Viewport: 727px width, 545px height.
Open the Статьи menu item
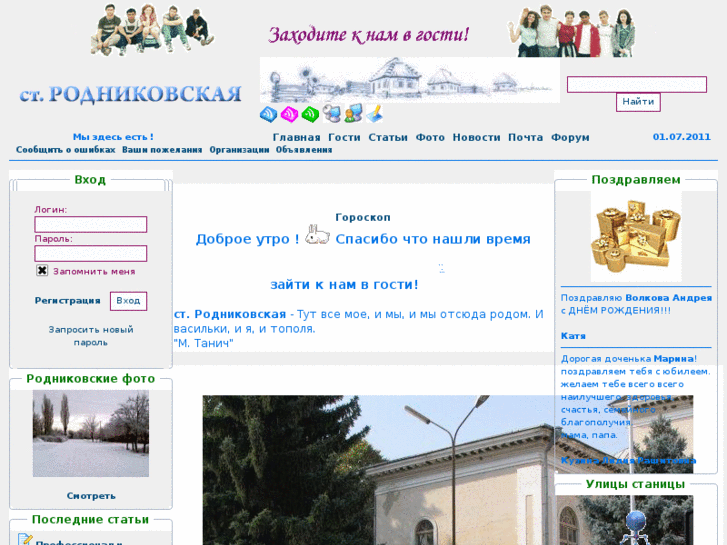pyautogui.click(x=388, y=137)
